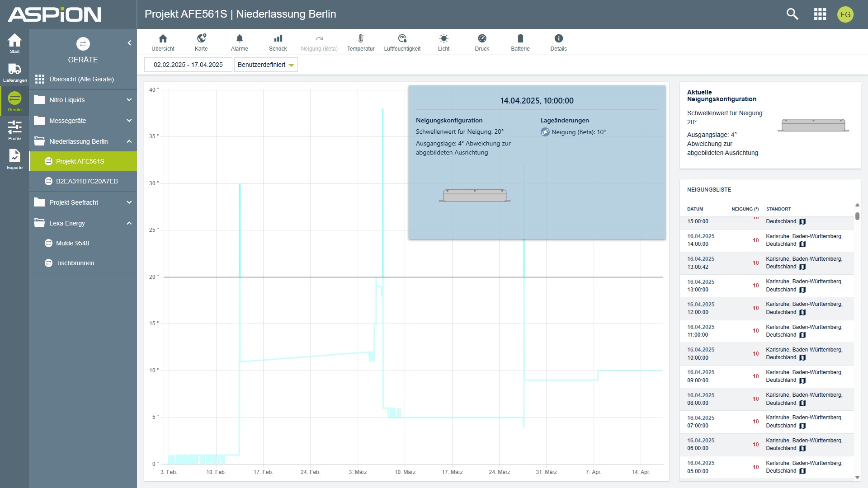Open the Temperatur thermometer icon
The height and width of the screenshot is (488, 868).
[x=361, y=38]
